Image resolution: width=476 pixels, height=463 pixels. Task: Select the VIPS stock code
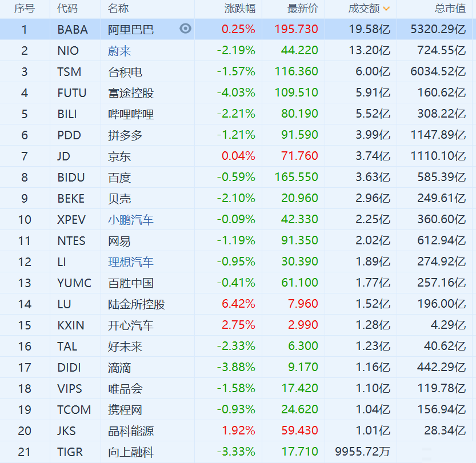click(70, 389)
